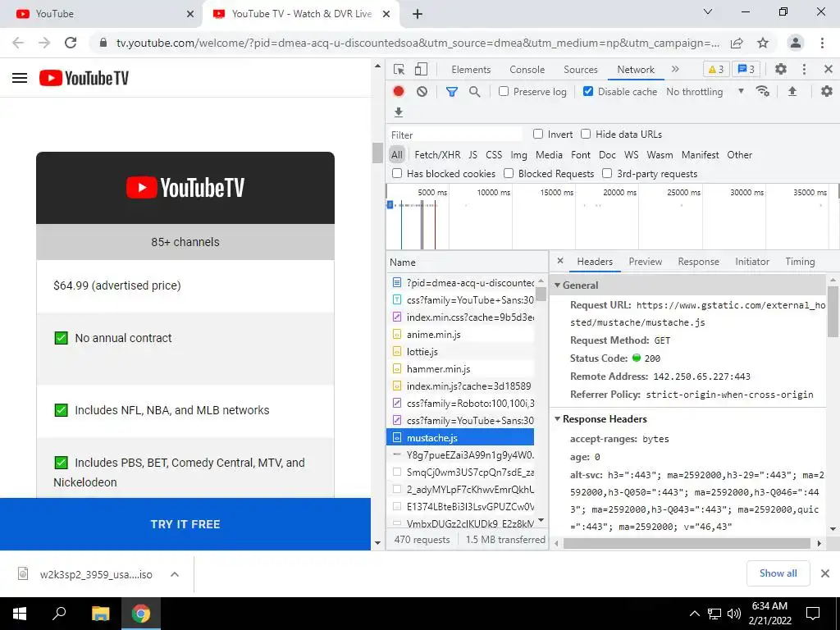
Task: Toggle the network filter funnel icon
Action: click(x=452, y=92)
